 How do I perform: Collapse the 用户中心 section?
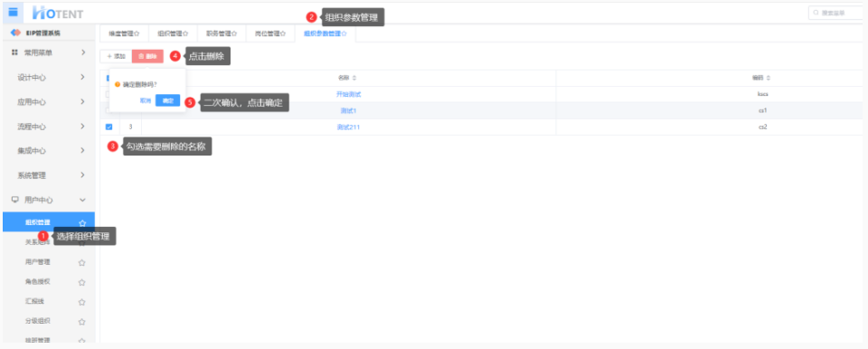point(82,200)
